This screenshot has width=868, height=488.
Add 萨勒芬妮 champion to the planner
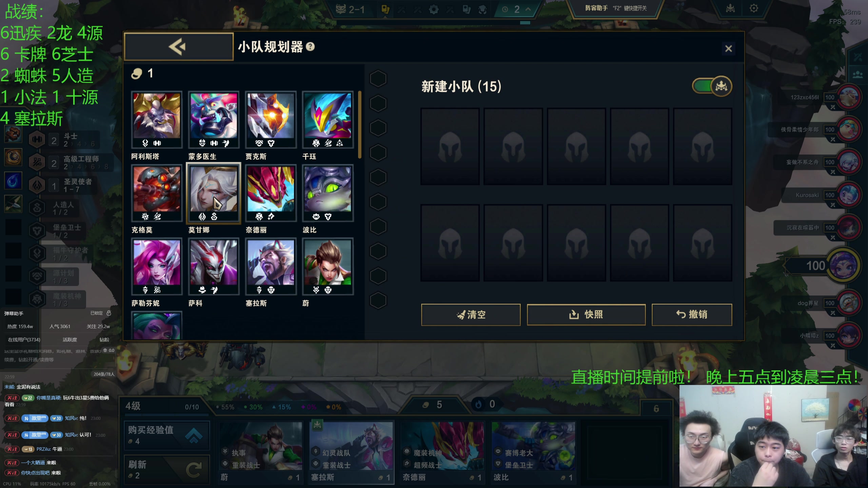coord(157,266)
